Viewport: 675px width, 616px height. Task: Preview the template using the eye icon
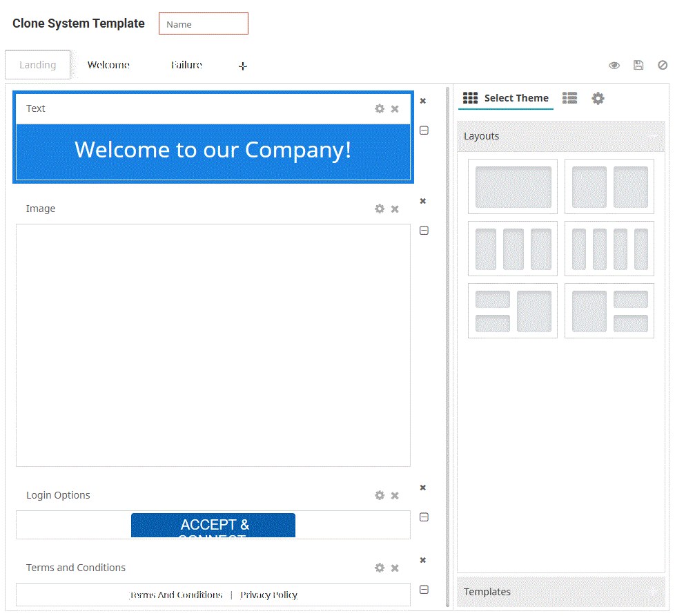tap(614, 64)
